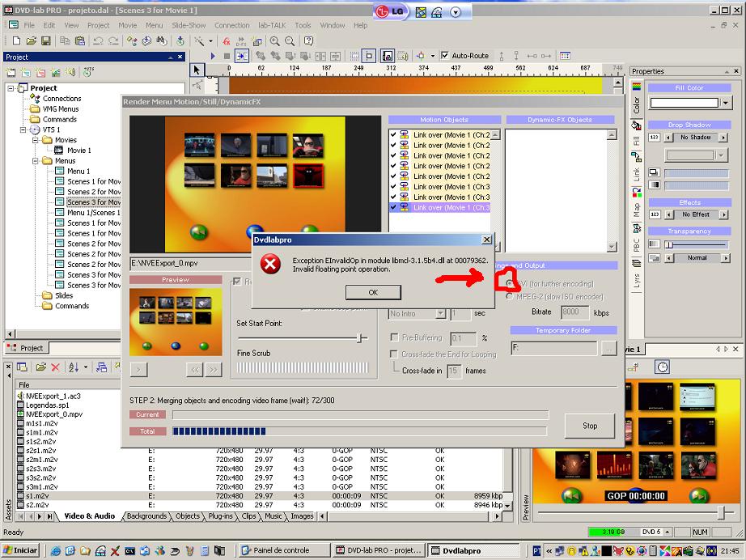Viewport: 746px width, 560px height.
Task: Click the Paste clipboard icon in main toolbar
Action: click(x=79, y=41)
